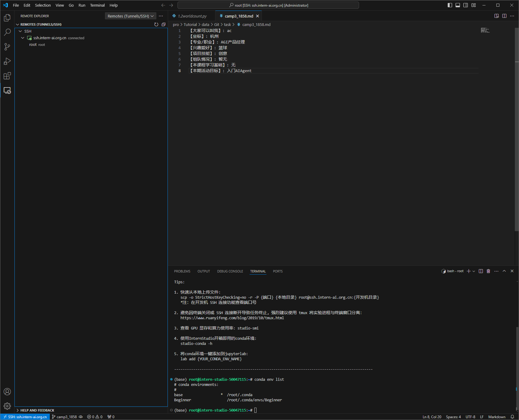Open tmux blog link in terminal

[x=232, y=318]
